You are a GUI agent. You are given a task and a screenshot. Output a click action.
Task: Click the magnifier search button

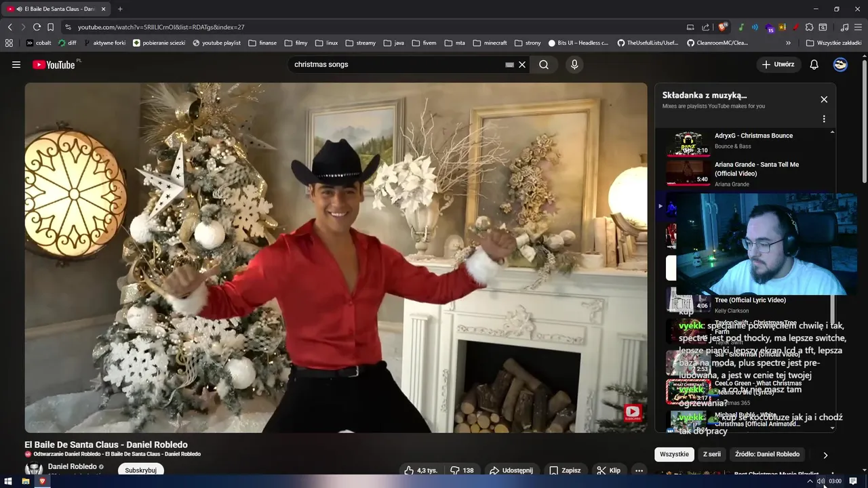click(544, 64)
